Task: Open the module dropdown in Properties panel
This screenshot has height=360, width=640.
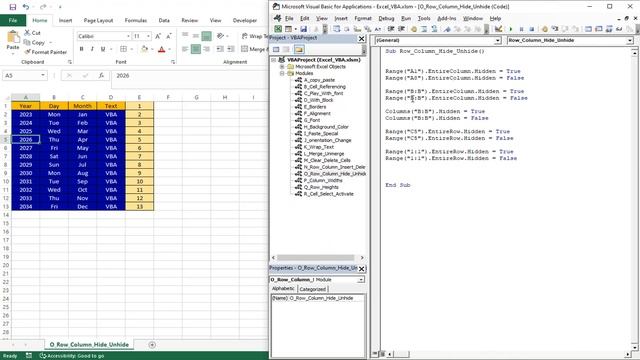Action: point(361,280)
